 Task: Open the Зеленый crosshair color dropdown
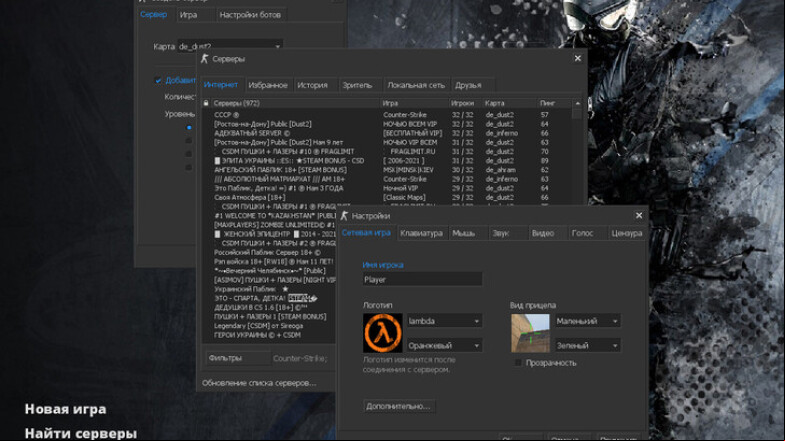pyautogui.click(x=587, y=345)
